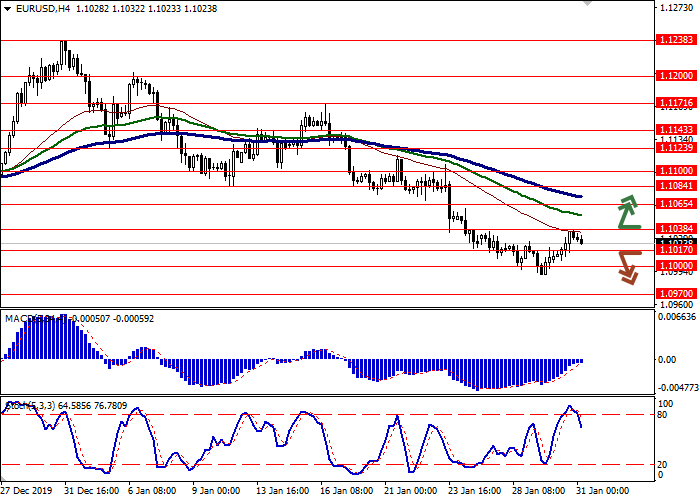
Task: Click the 1.11716 price level label
Action: (677, 103)
